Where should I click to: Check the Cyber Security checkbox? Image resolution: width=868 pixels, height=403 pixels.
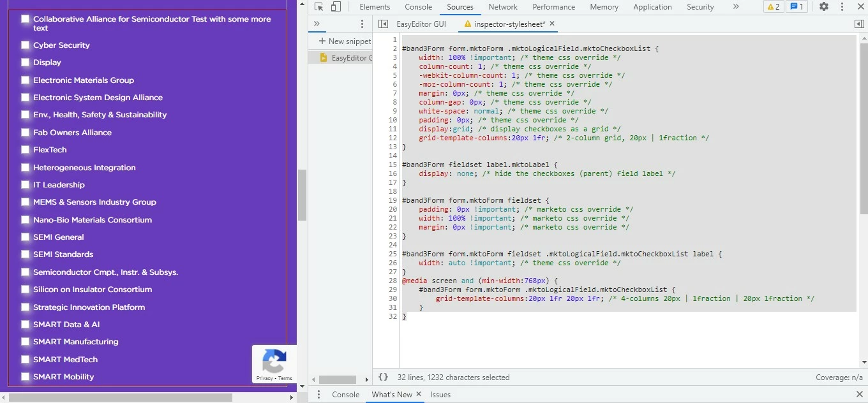point(26,45)
